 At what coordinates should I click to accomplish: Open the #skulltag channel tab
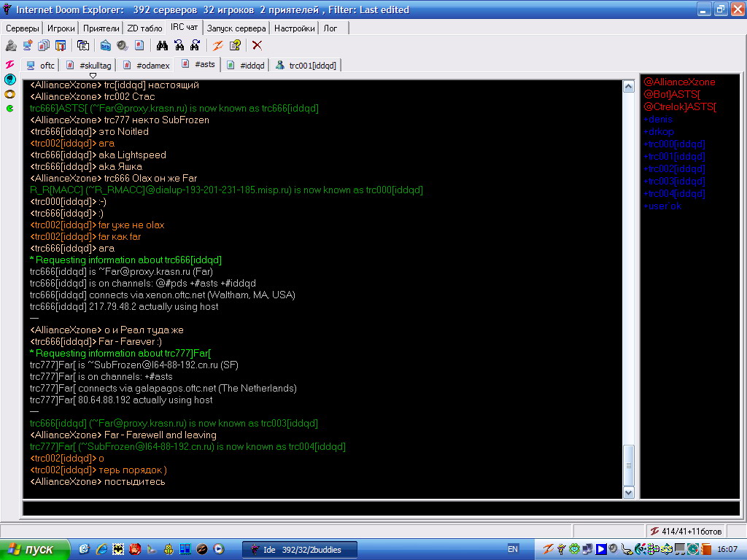(89, 65)
